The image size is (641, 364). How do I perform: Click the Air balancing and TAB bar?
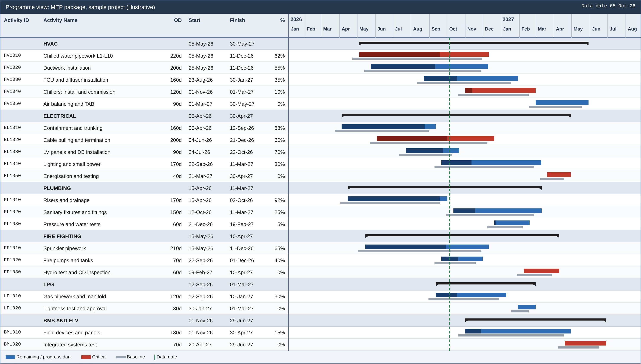click(562, 102)
